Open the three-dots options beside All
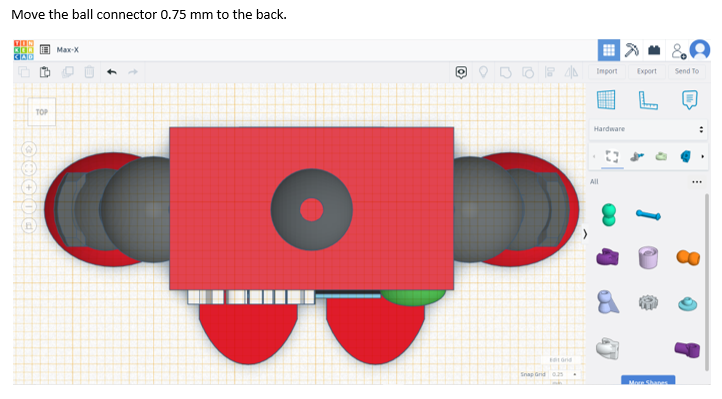The height and width of the screenshot is (399, 722). tap(697, 182)
